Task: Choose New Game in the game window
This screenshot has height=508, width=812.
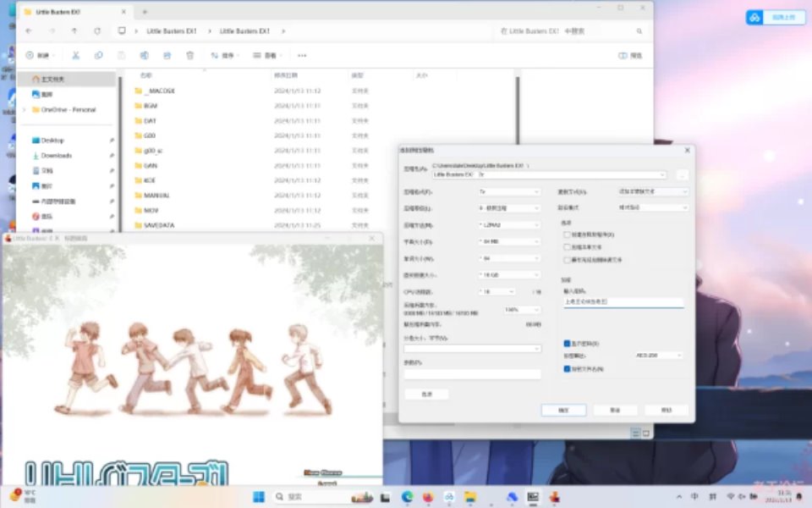Action: [x=323, y=472]
